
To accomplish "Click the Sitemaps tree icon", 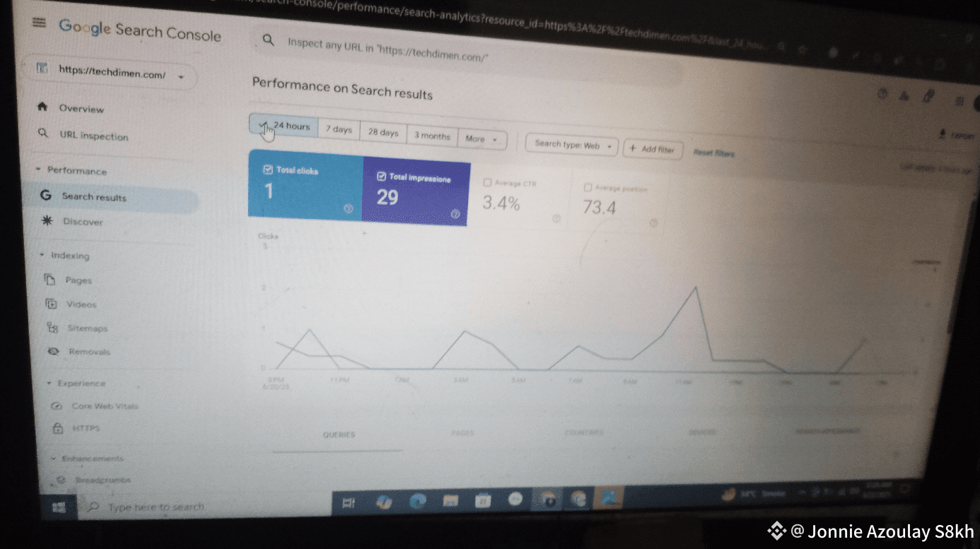I will 52,327.
